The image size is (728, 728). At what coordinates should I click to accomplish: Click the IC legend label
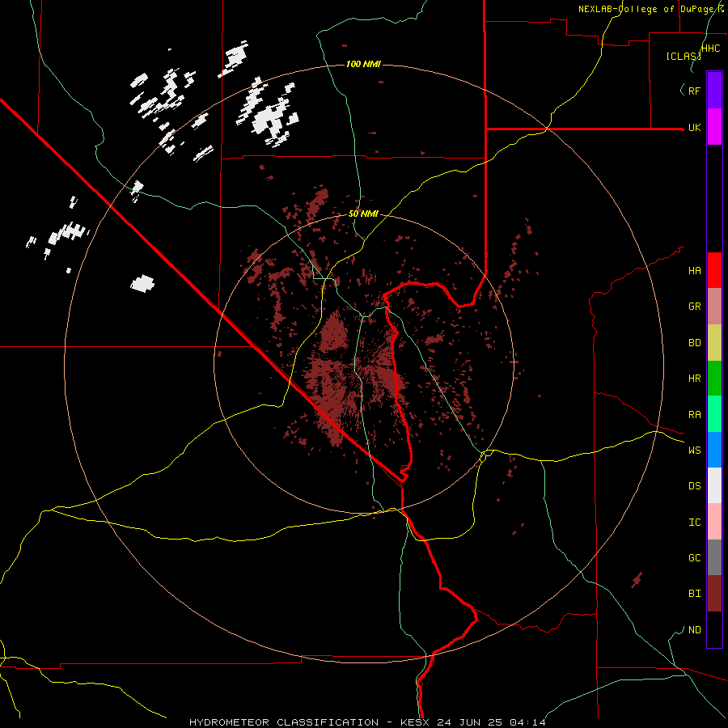coord(694,522)
